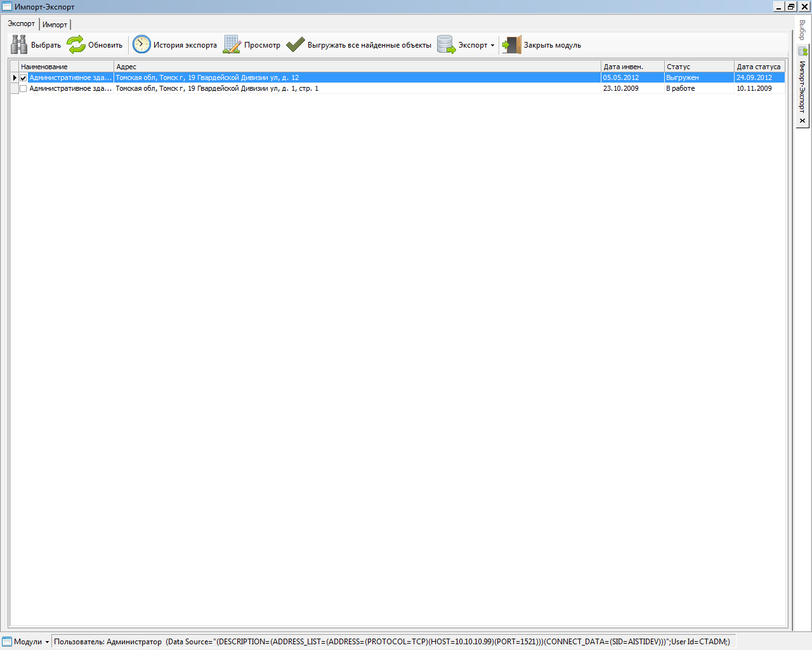Switch to the Импорт tab
812x650 pixels.
[x=55, y=25]
